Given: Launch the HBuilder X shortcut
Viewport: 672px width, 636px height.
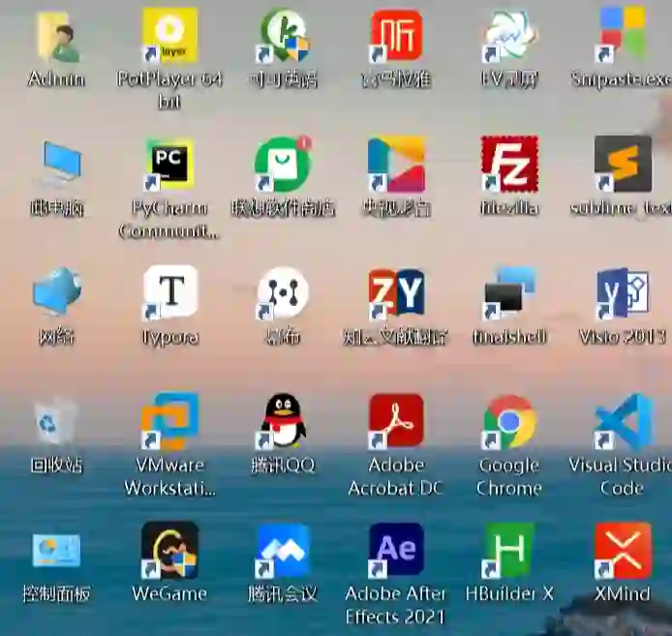Looking at the screenshot, I should 509,550.
